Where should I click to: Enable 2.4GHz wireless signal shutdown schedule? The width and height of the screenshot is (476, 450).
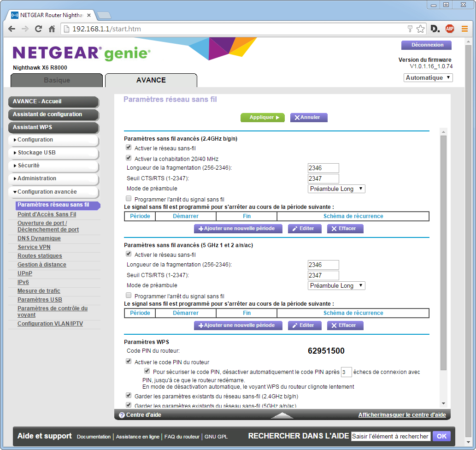[x=129, y=199]
